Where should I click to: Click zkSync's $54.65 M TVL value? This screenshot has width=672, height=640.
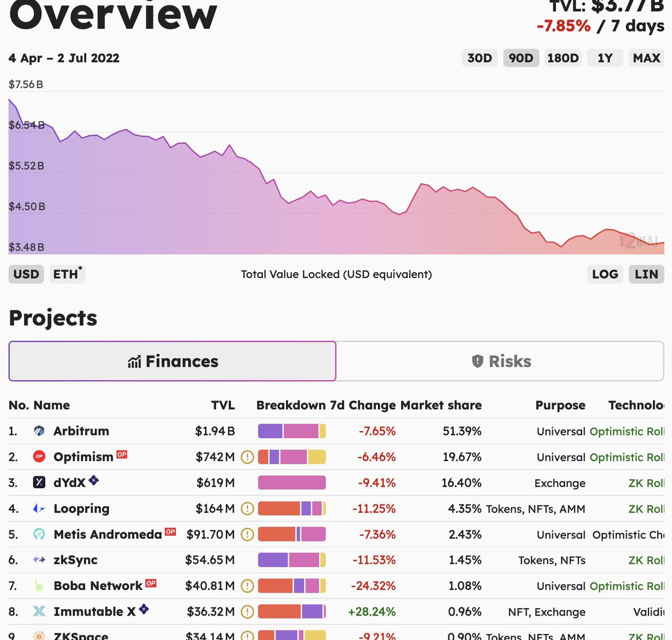(210, 560)
